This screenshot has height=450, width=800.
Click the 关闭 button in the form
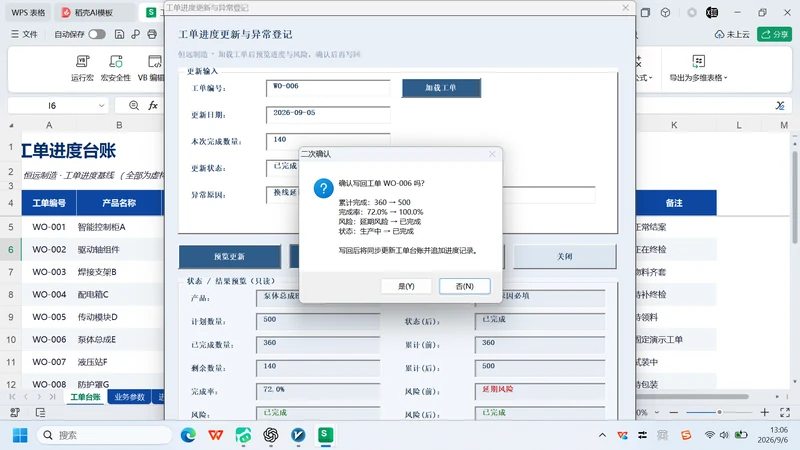point(564,257)
